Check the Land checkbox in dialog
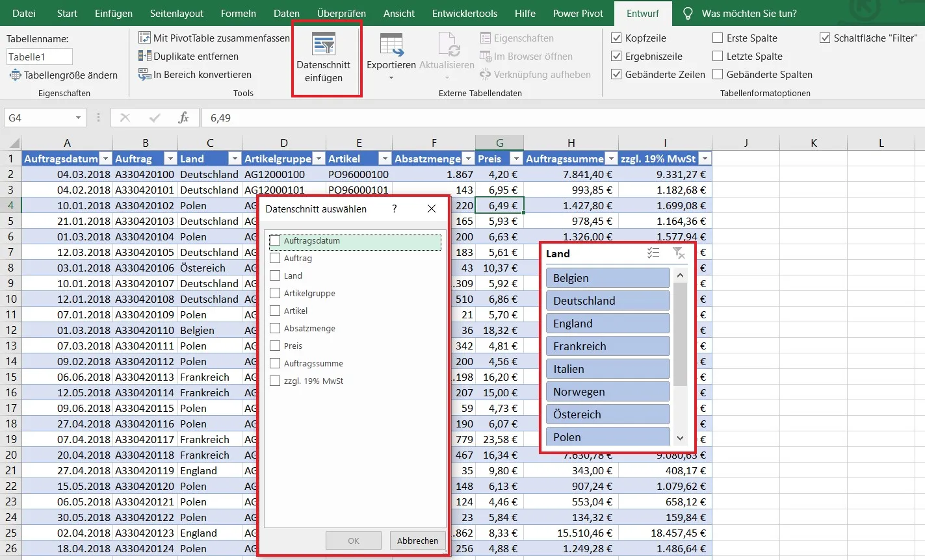Screen dimensions: 925x560 (x=275, y=275)
